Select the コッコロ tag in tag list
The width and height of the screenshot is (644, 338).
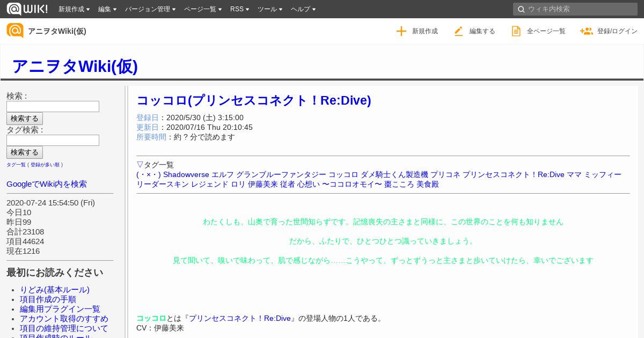(343, 174)
